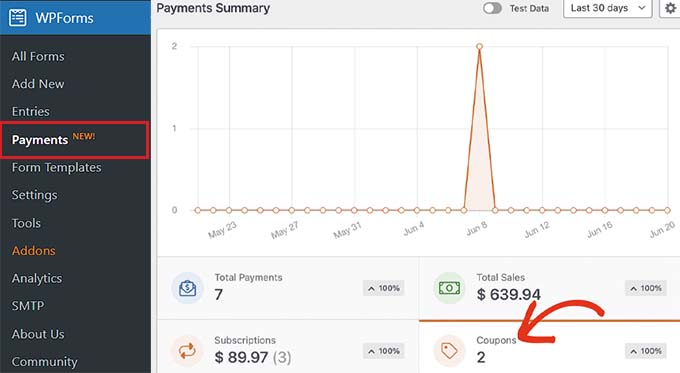Toggle the Test Data switch
Screen dimensions: 680x373
tap(493, 8)
